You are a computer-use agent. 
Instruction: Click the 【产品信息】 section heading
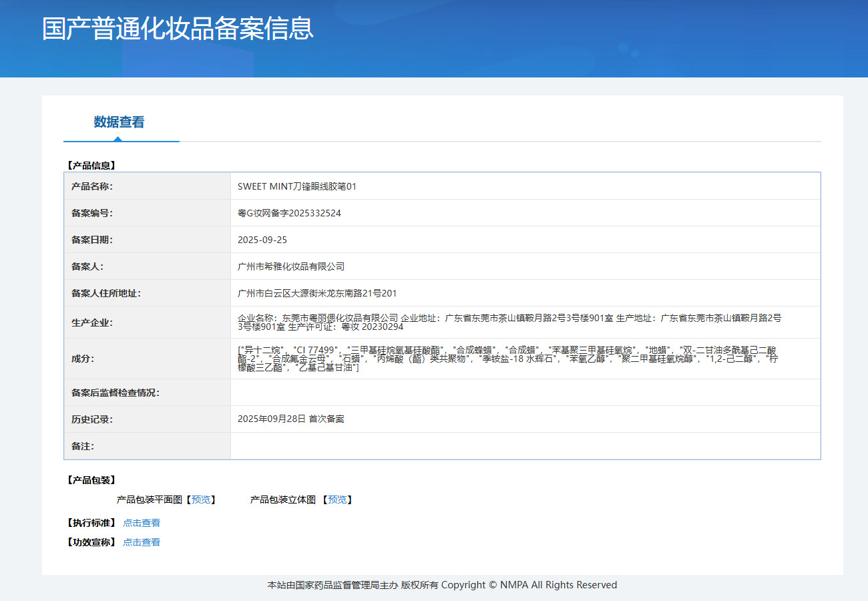(91, 165)
